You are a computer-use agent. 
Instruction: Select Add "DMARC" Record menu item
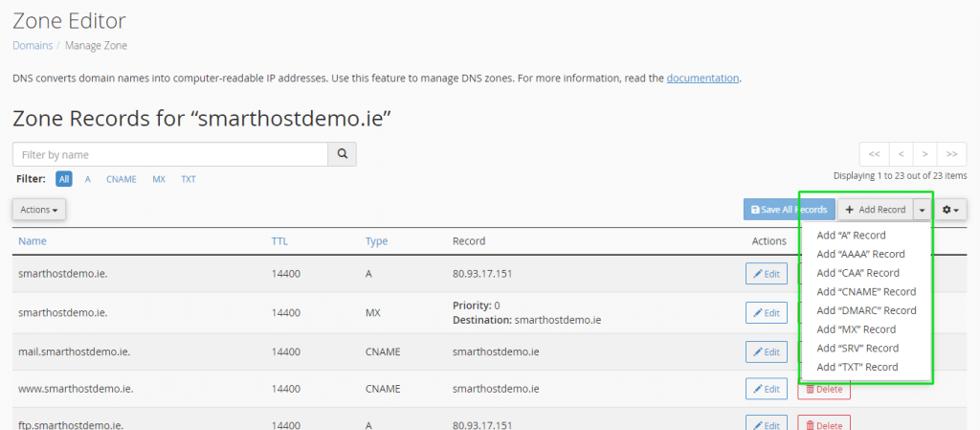coord(866,310)
